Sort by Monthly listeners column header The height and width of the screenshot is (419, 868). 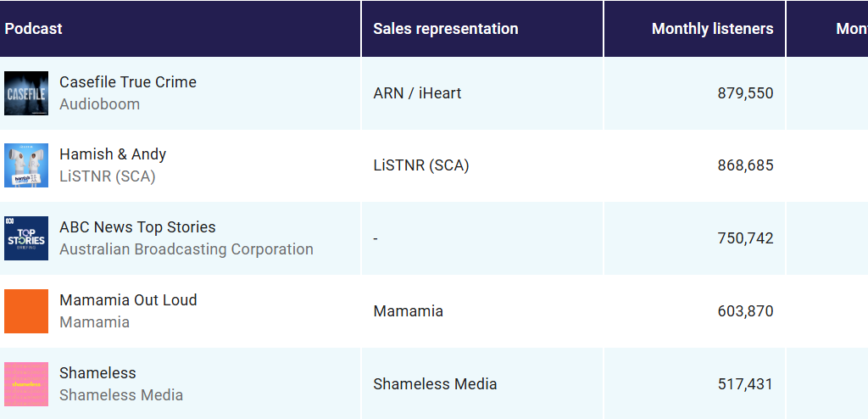coord(712,29)
